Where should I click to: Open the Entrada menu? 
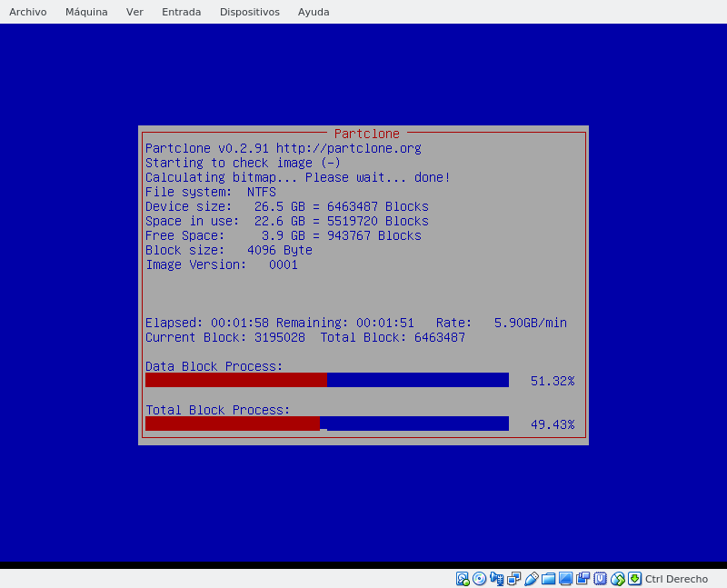(181, 12)
